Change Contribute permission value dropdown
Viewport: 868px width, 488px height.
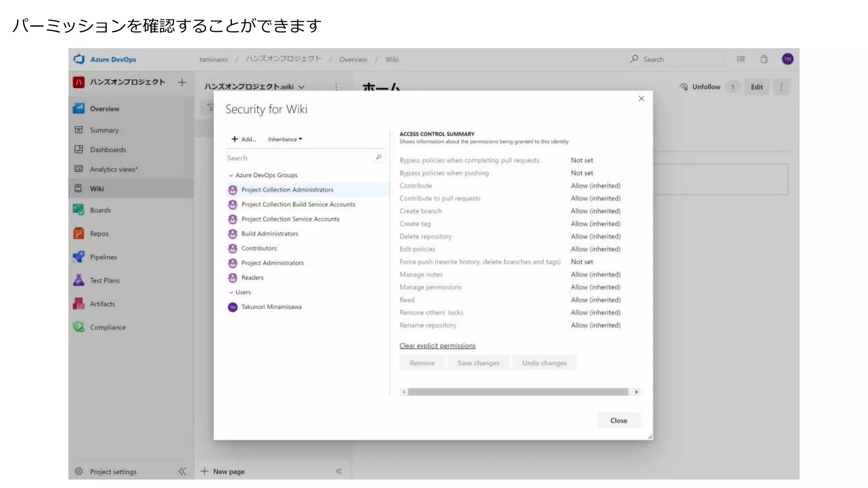(595, 186)
